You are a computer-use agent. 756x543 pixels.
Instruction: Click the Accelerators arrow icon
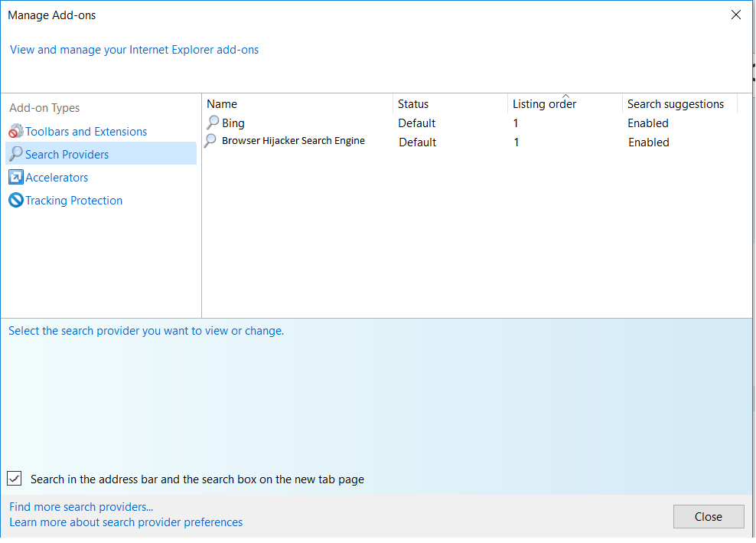pos(16,178)
